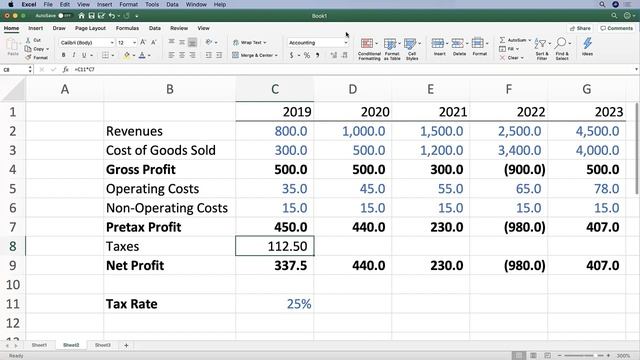Align text to the top
This screenshot has width=640, height=360.
point(171,42)
